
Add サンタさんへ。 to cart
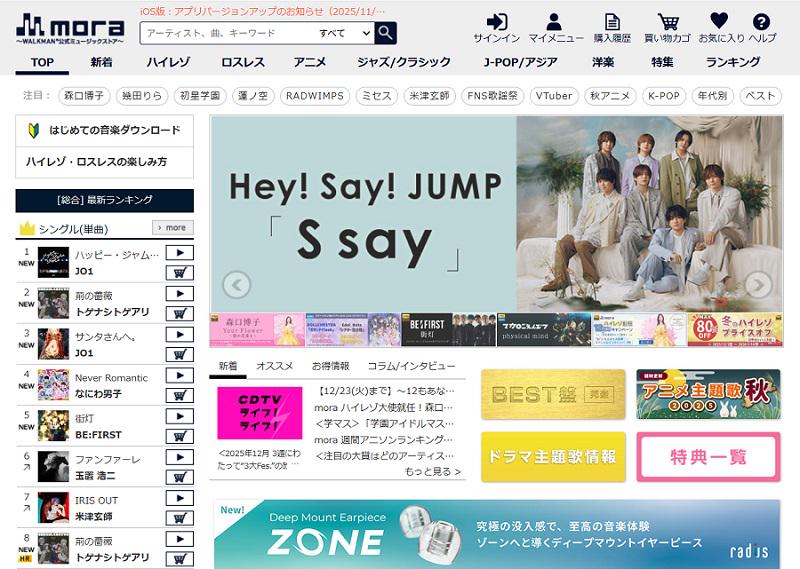[180, 355]
